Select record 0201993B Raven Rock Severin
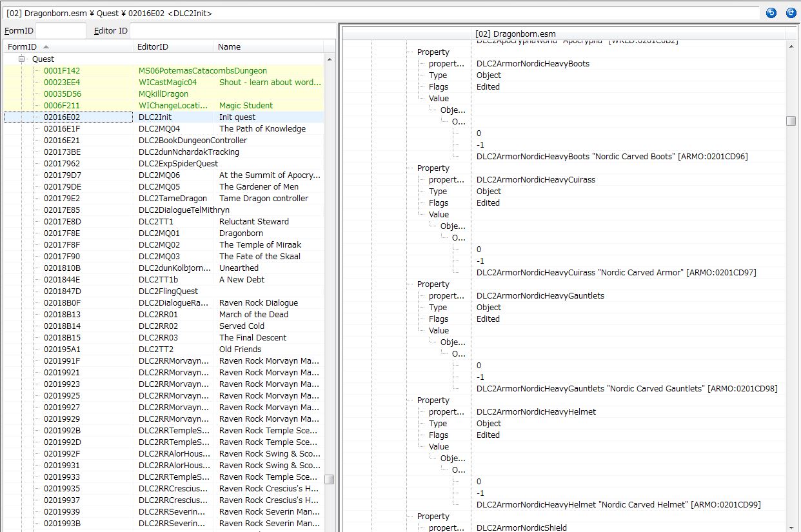This screenshot has height=532, width=801. point(164,523)
